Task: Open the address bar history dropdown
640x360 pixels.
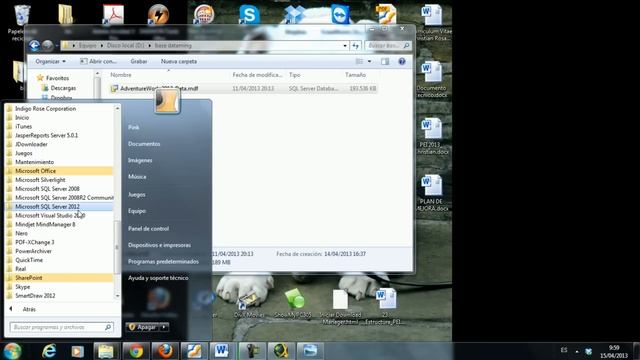Action: (x=345, y=46)
